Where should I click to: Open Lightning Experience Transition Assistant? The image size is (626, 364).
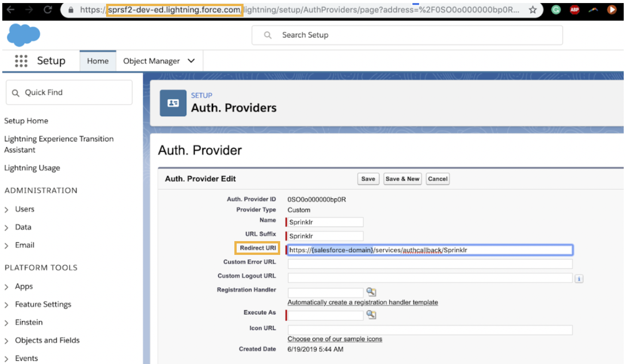coord(59,144)
